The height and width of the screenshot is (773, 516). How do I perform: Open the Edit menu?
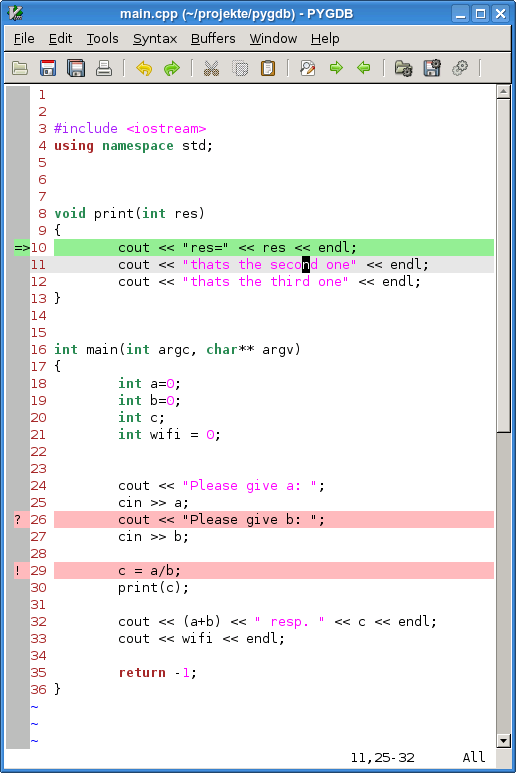60,38
